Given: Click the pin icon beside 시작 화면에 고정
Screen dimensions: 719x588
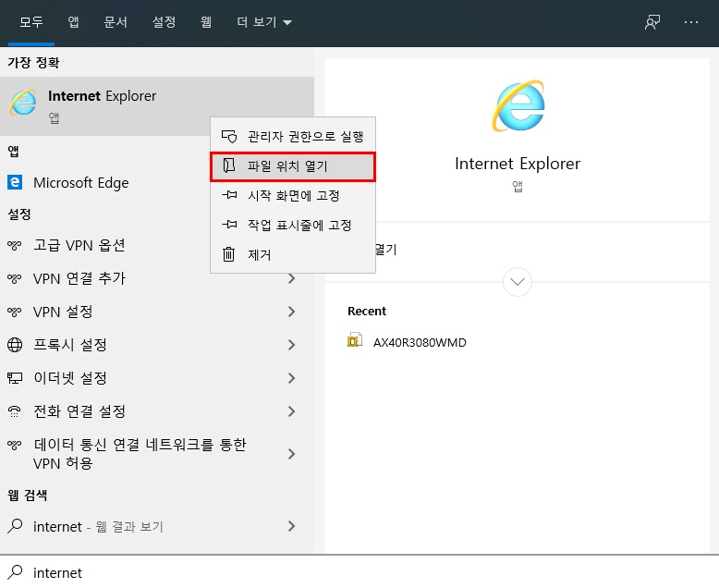Looking at the screenshot, I should [229, 195].
